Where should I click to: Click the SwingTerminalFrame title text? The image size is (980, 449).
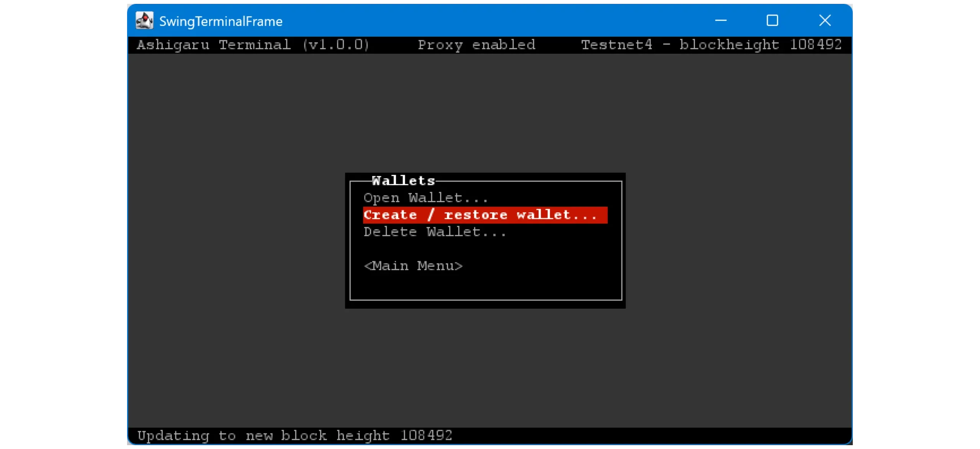click(221, 21)
